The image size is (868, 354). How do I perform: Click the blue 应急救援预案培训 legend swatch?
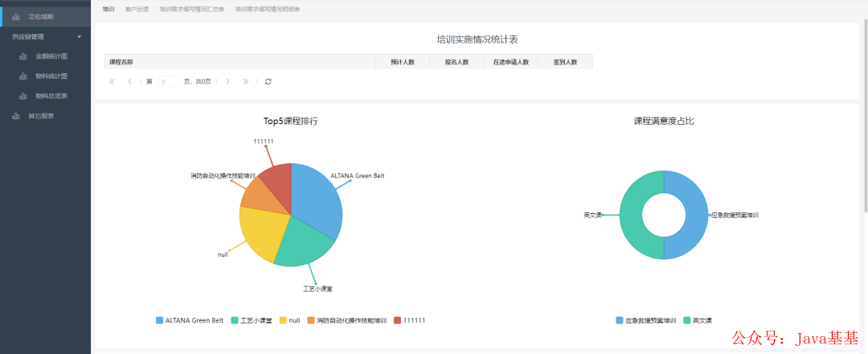tap(620, 320)
